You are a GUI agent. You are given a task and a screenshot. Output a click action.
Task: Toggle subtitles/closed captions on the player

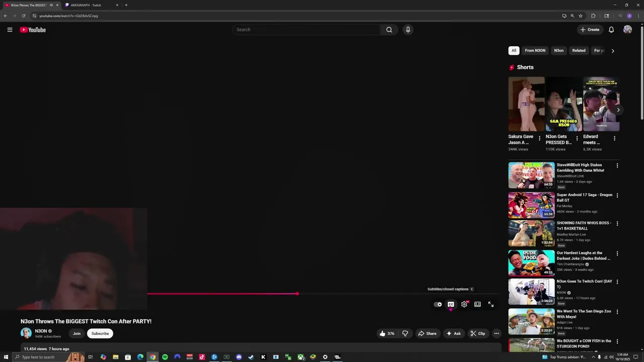451,304
